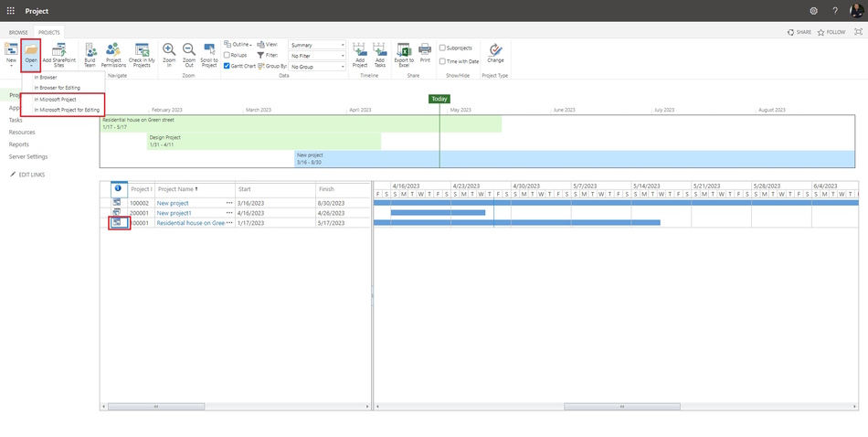
Task: Click Add Tasks to timeline icon
Action: pyautogui.click(x=380, y=48)
